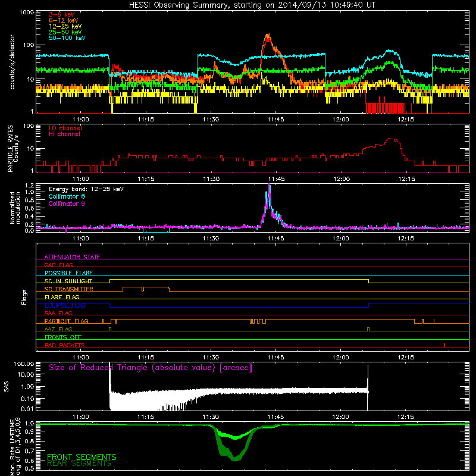Click the 12:00 tick under the Flags panel

340,358
